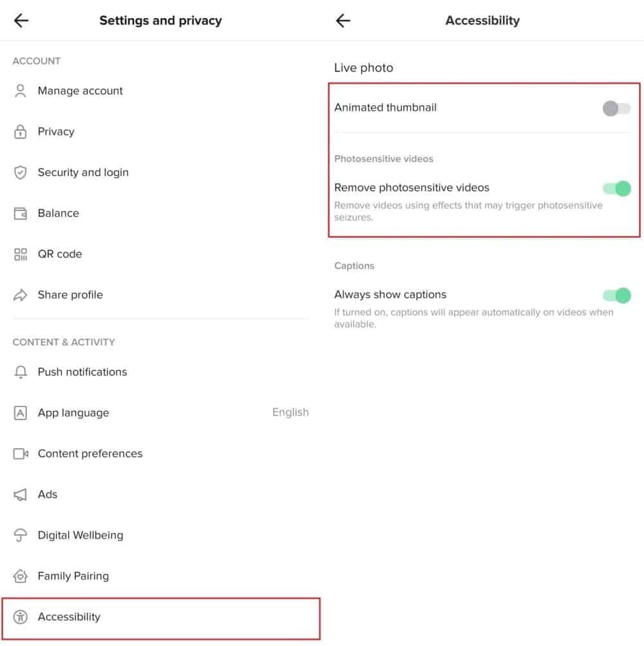Open Content preferences
The height and width of the screenshot is (646, 644).
coord(90,453)
